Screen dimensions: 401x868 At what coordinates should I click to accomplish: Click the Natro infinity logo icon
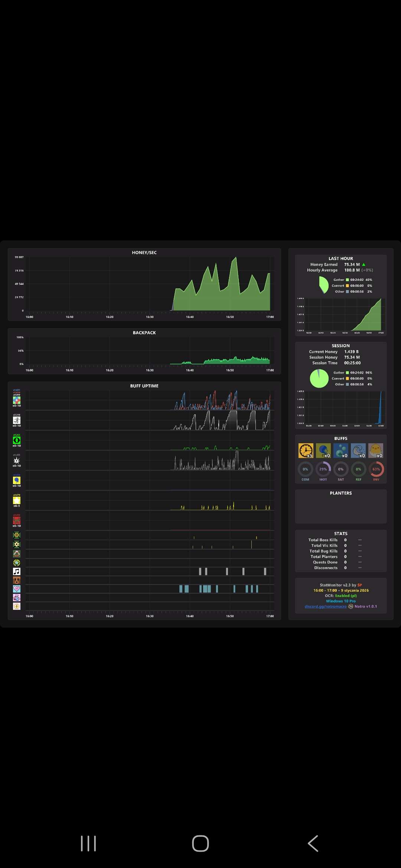pos(351,606)
